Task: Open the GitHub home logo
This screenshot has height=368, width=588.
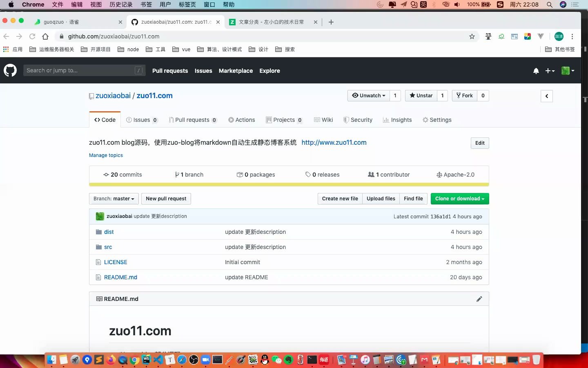Action: (x=10, y=70)
